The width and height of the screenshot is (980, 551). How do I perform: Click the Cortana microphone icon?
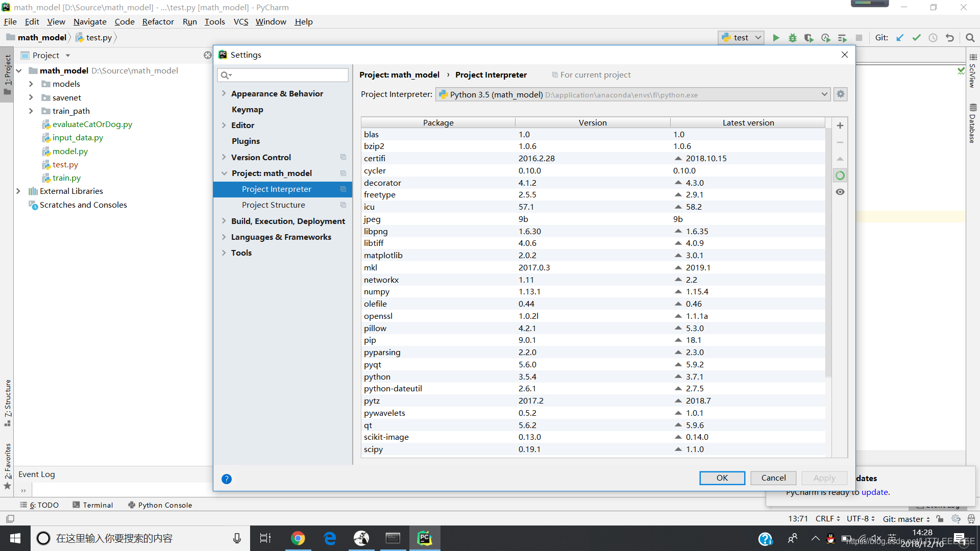(x=237, y=538)
